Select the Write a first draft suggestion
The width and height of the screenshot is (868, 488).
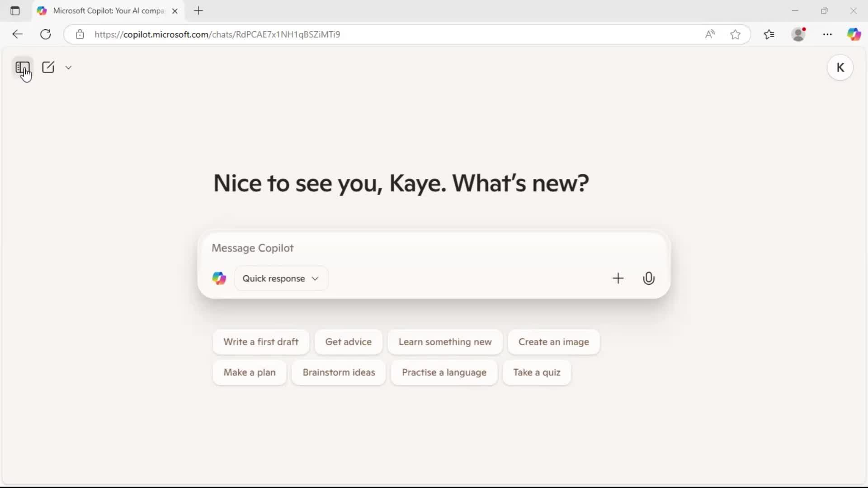[261, 342]
